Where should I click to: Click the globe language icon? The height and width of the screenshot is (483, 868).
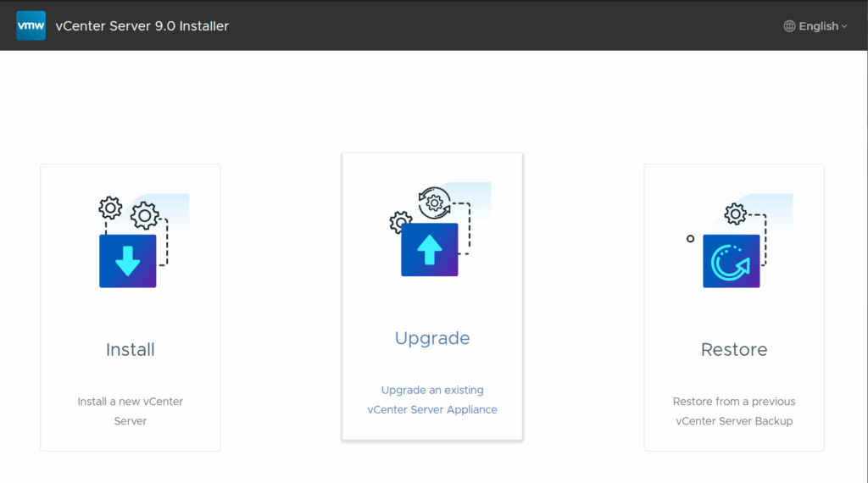click(789, 26)
